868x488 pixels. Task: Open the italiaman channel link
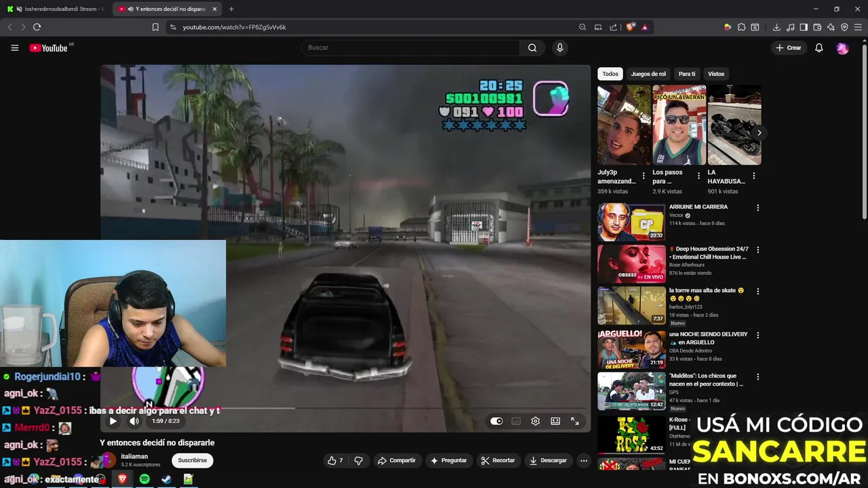click(x=134, y=456)
